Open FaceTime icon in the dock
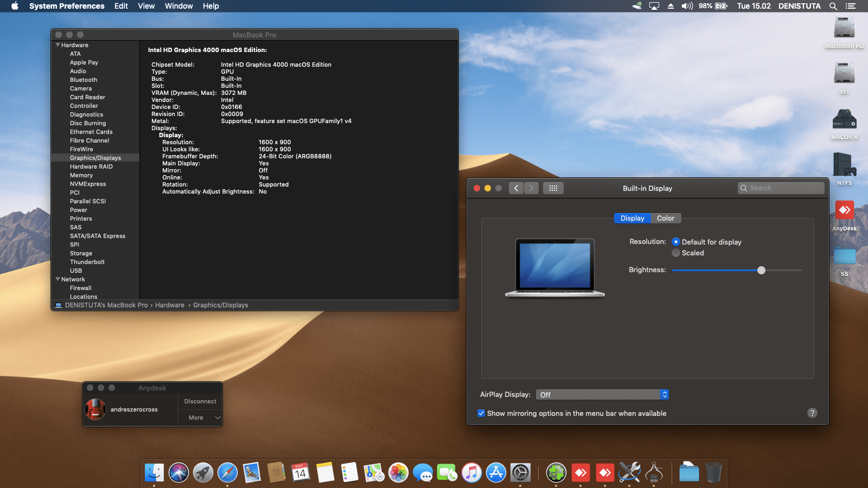The width and height of the screenshot is (868, 488). click(x=447, y=473)
